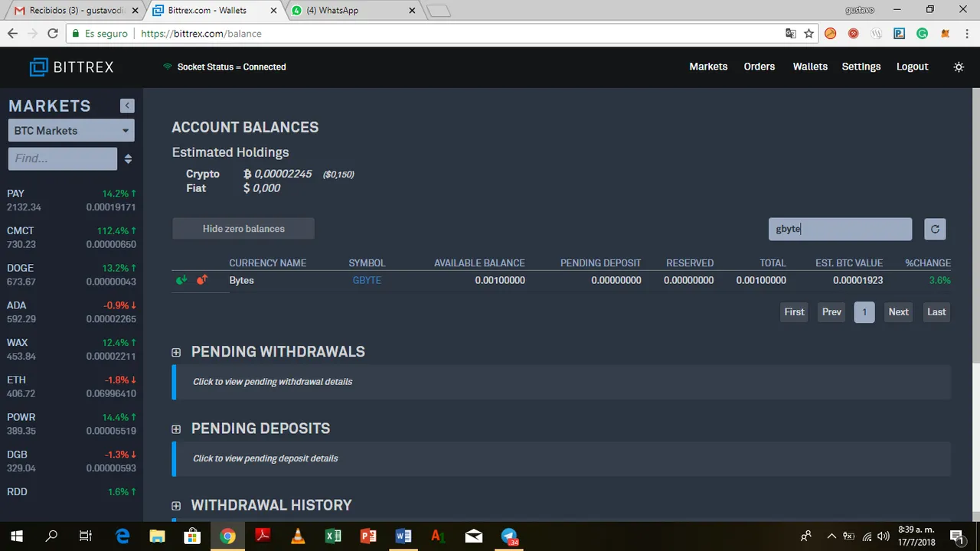This screenshot has height=551, width=980.
Task: Select the DGB market in sidebar
Action: (71, 461)
